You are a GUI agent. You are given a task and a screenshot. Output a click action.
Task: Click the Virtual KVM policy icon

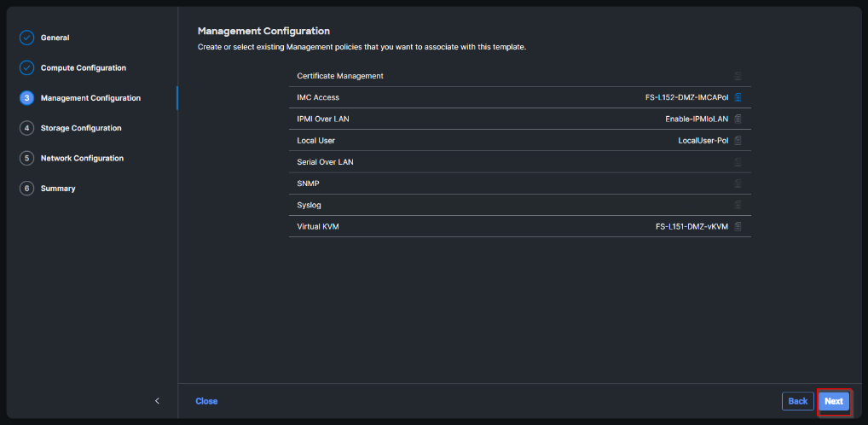[x=738, y=226]
